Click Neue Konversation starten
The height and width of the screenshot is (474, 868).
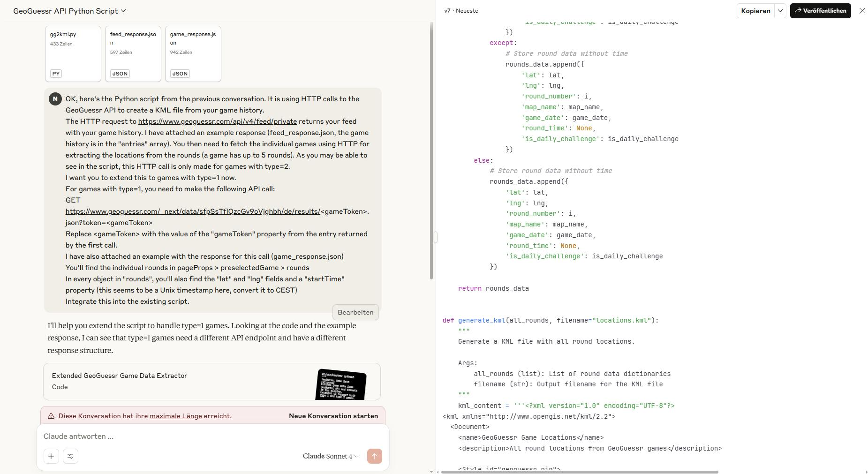[333, 416]
